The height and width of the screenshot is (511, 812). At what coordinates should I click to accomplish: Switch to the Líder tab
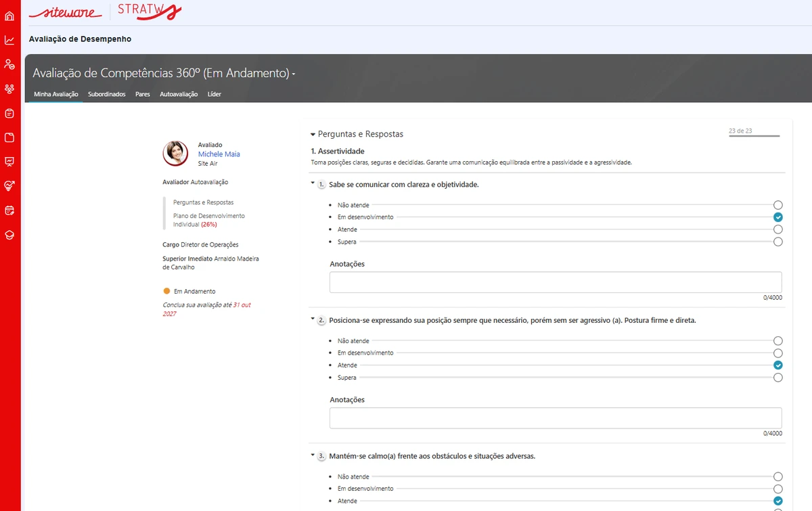pos(214,94)
